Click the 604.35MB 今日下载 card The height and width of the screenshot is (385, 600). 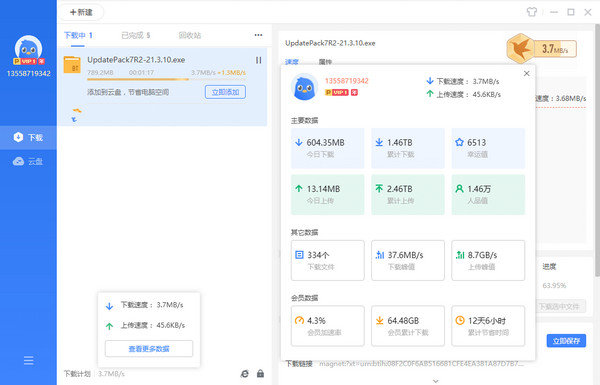click(328, 148)
